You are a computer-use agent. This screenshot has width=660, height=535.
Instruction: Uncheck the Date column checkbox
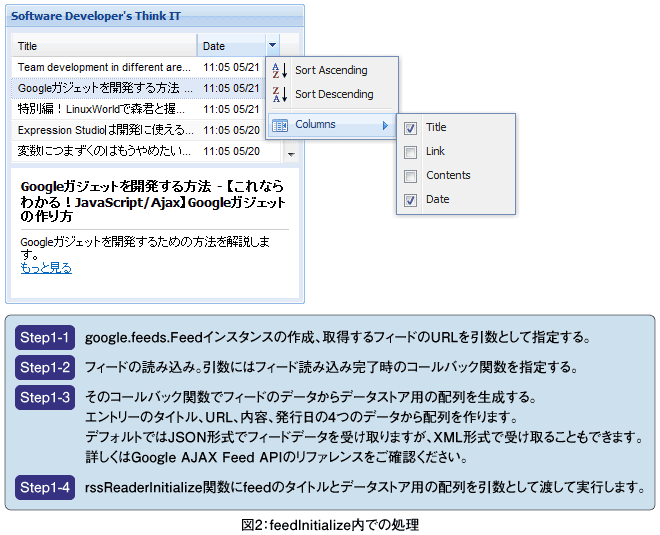pyautogui.click(x=410, y=200)
